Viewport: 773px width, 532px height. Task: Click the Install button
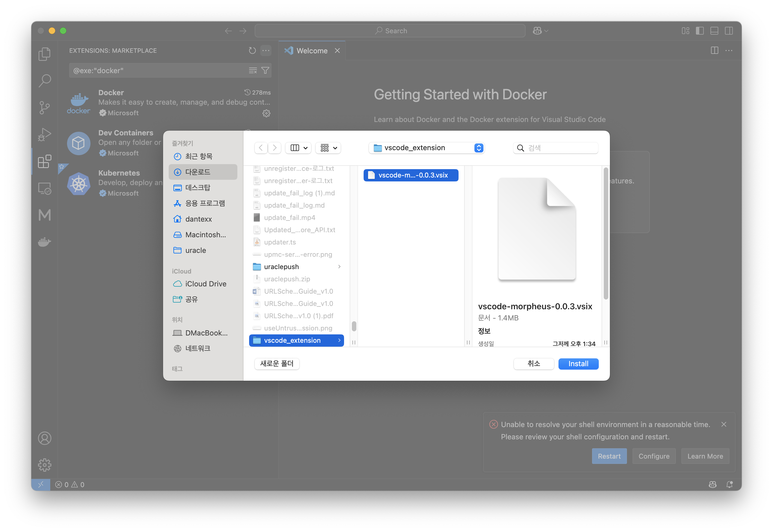[x=578, y=364]
